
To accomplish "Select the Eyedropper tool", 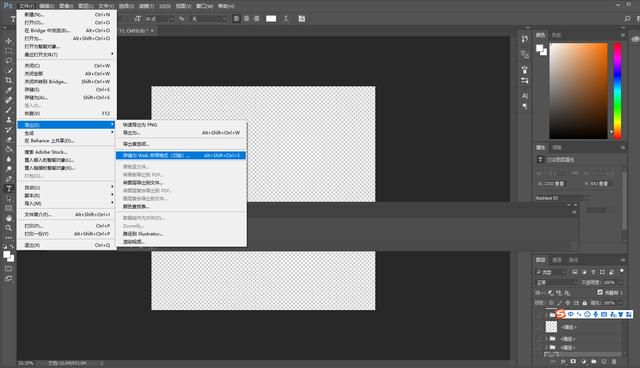I will tap(9, 90).
